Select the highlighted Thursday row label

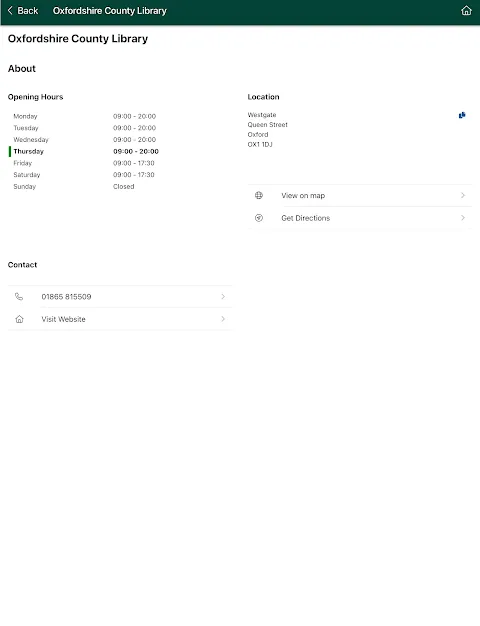tap(28, 151)
